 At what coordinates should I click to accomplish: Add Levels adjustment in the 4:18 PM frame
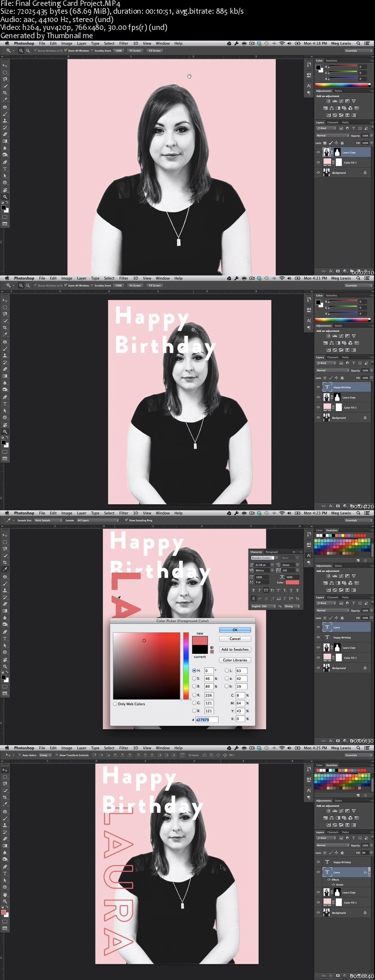click(334, 101)
